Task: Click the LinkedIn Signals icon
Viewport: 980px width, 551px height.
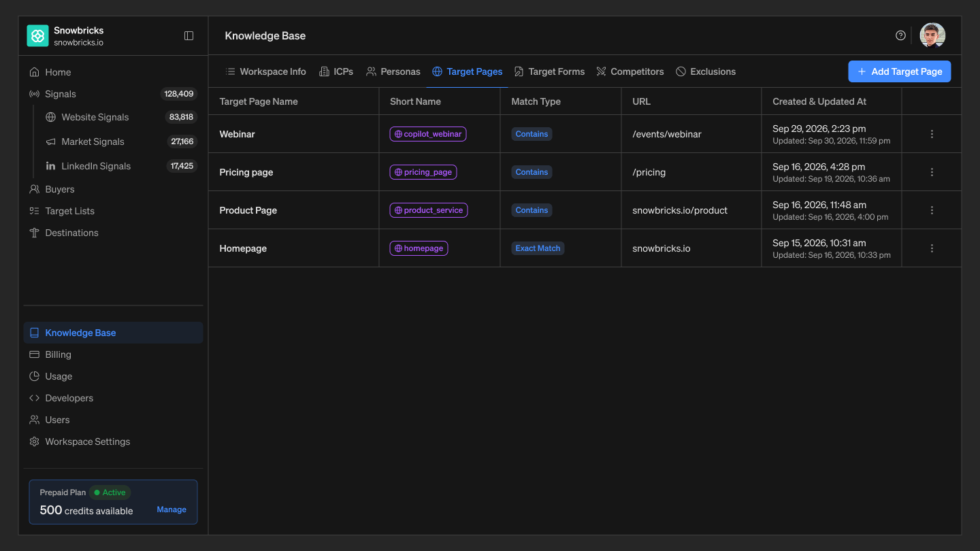Action: point(50,166)
